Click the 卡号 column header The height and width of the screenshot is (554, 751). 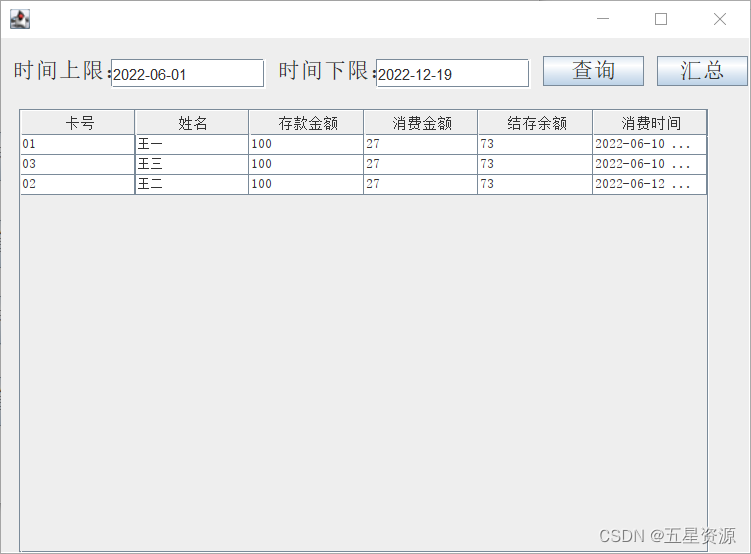tap(78, 123)
